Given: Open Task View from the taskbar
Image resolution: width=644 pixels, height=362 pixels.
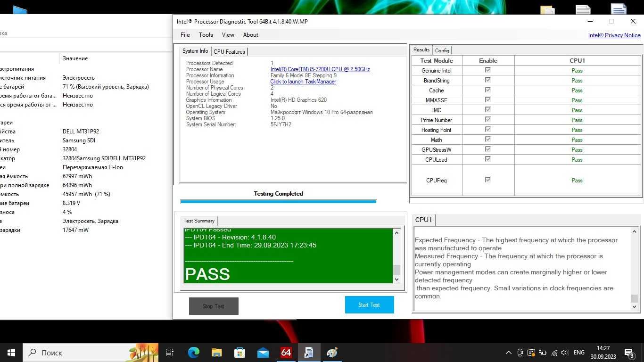Looking at the screenshot, I should [x=170, y=353].
